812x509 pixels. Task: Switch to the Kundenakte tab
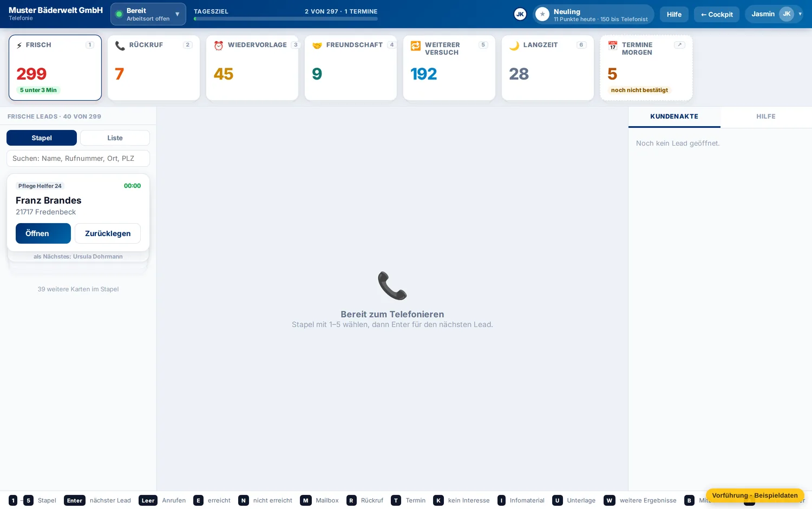tap(675, 117)
